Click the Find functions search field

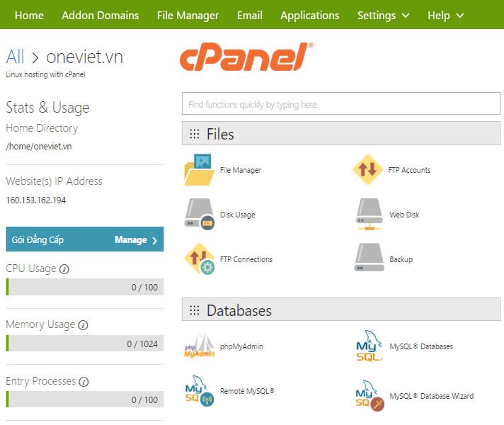[340, 104]
